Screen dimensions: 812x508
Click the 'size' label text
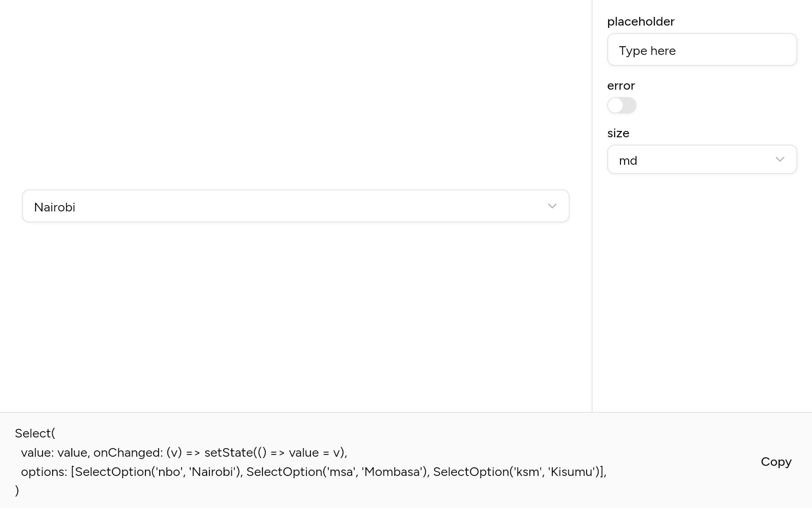click(618, 133)
